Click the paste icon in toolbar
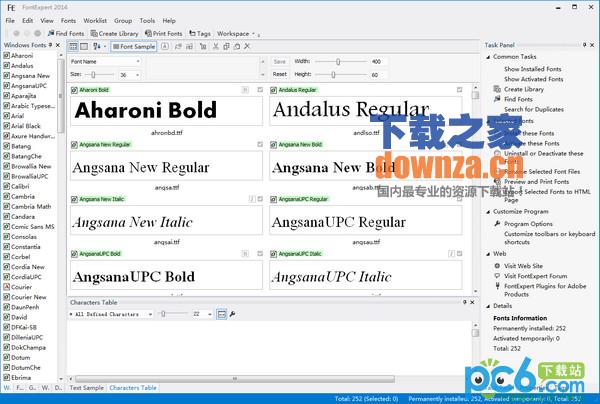Image resolution: width=600 pixels, height=404 pixels. [237, 46]
